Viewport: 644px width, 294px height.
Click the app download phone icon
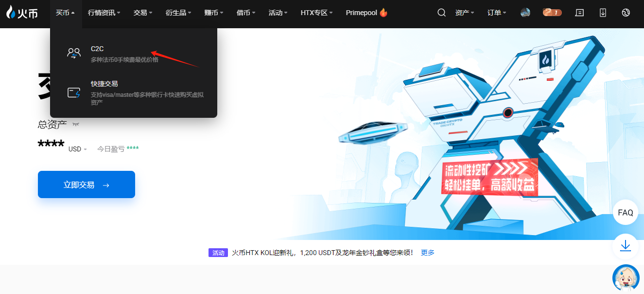[603, 13]
